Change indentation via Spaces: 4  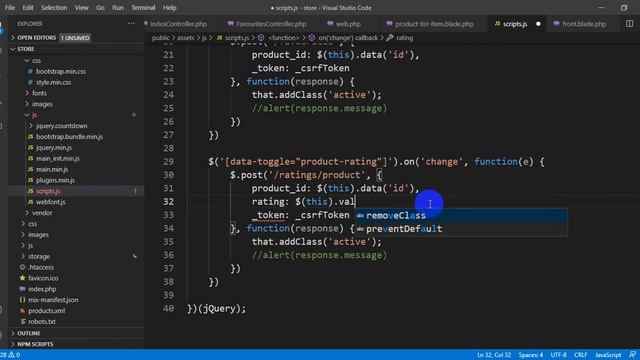pos(531,355)
